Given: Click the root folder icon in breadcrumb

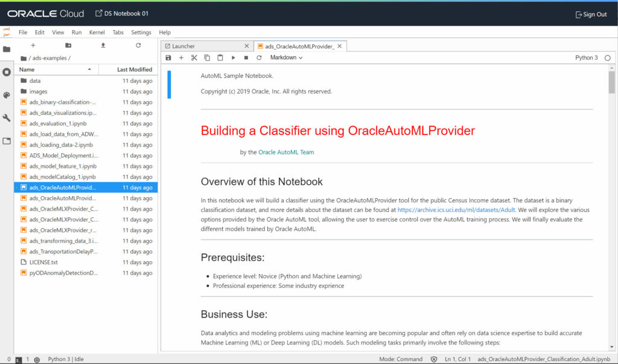Looking at the screenshot, I should pos(24,59).
